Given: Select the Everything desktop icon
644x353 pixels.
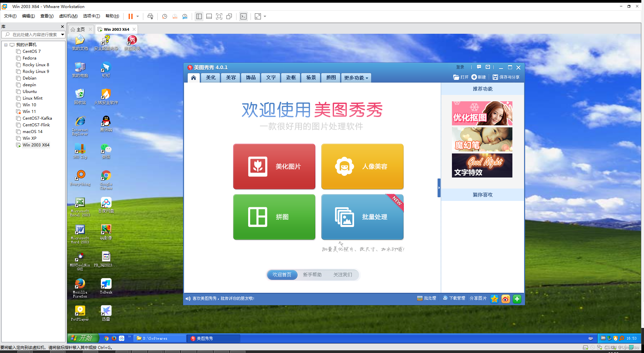Looking at the screenshot, I should (80, 178).
